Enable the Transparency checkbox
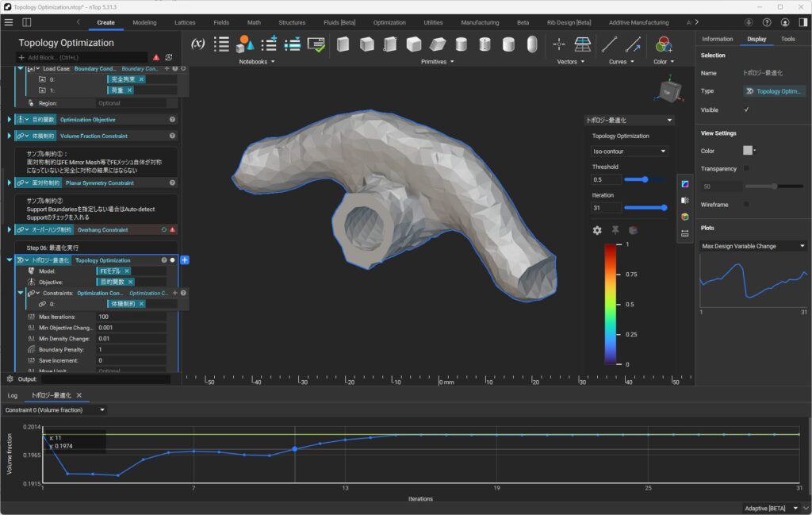 click(x=746, y=168)
